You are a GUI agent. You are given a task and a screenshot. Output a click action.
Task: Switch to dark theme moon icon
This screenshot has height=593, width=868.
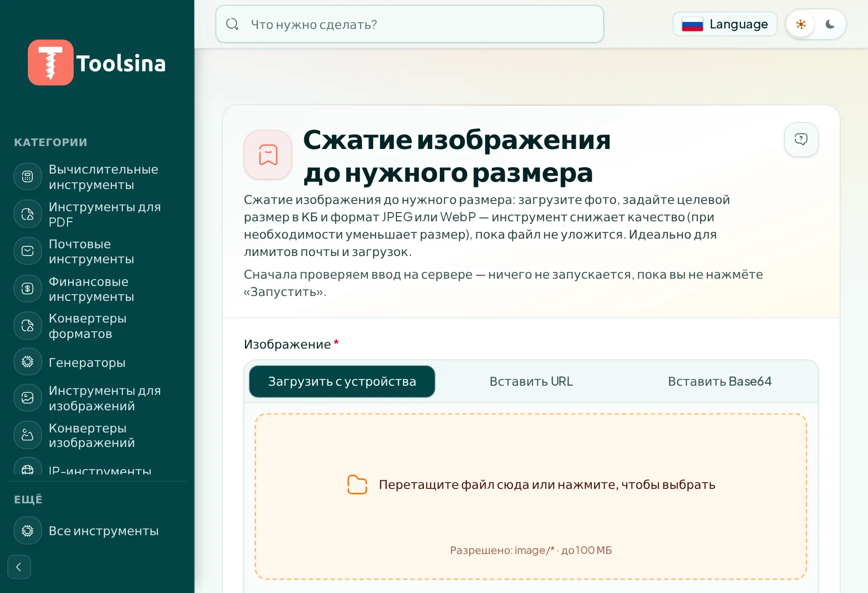[830, 24]
